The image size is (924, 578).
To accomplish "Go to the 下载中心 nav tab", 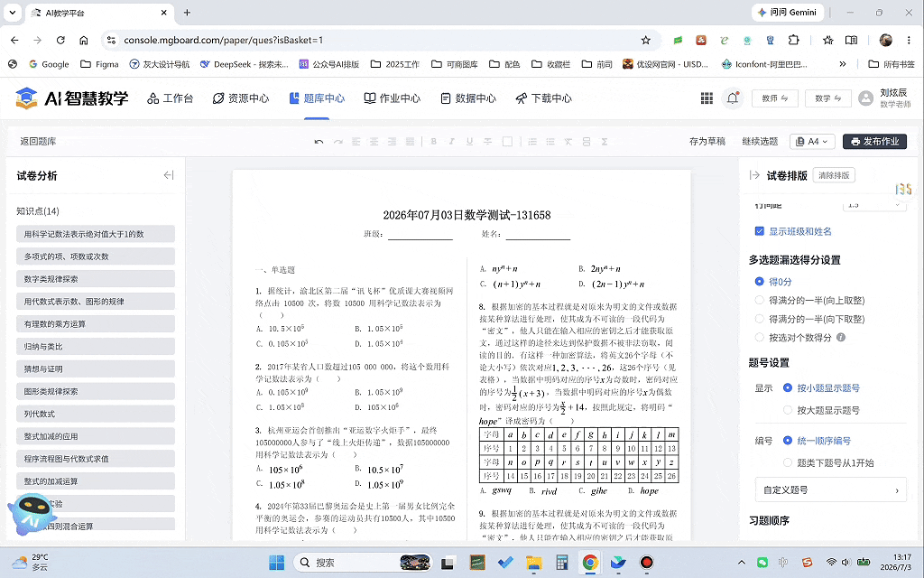I will [544, 98].
